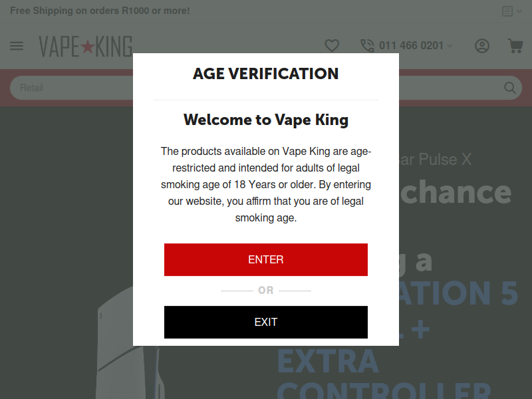Click the search magnifier icon

509,88
